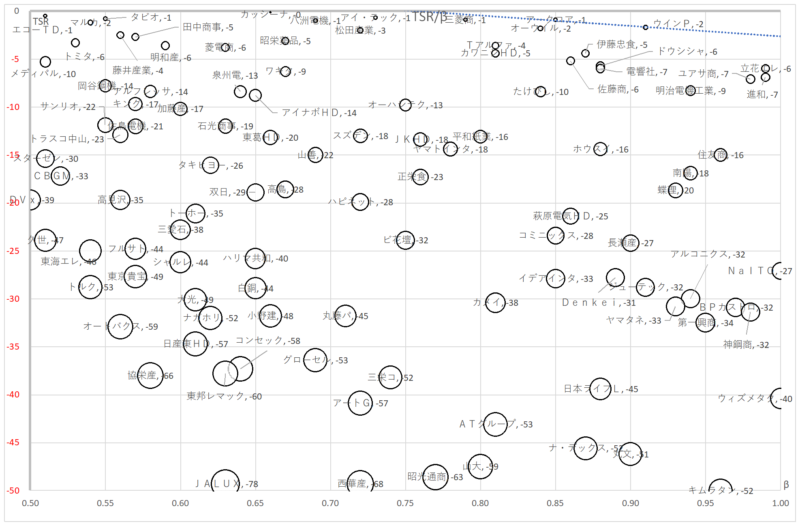Click the '佐藤商, -6' label
This screenshot has width=800, height=526.
[x=618, y=89]
